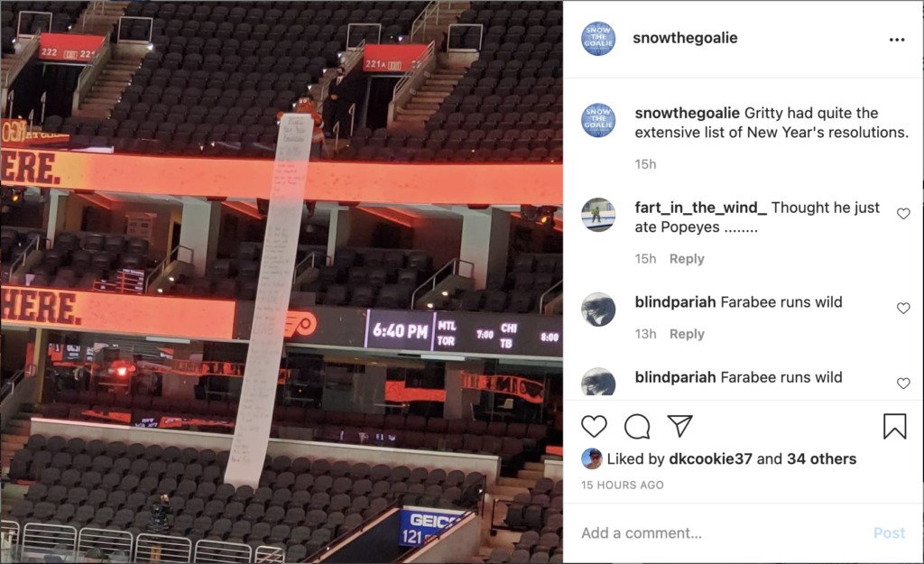Like the post with the heart icon
Viewport: 924px width, 564px height.
tap(594, 426)
